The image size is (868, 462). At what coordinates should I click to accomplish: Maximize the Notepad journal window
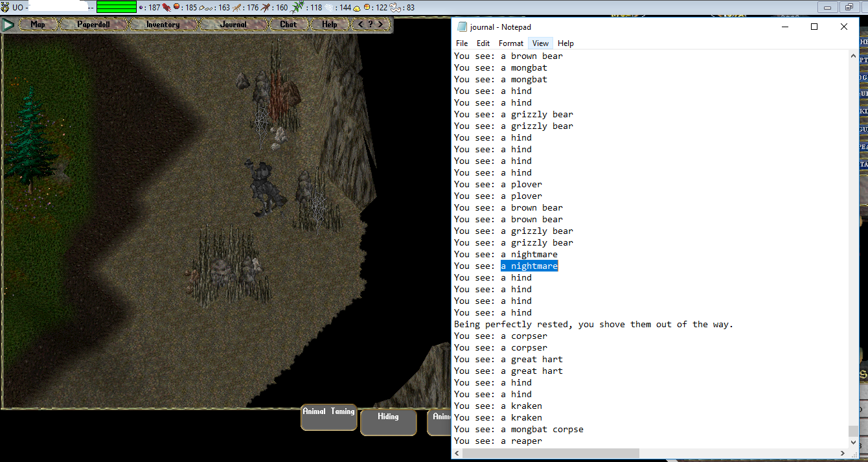coord(814,27)
